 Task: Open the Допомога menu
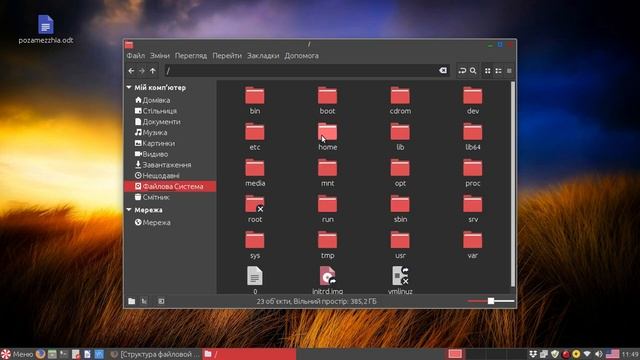[x=302, y=56]
